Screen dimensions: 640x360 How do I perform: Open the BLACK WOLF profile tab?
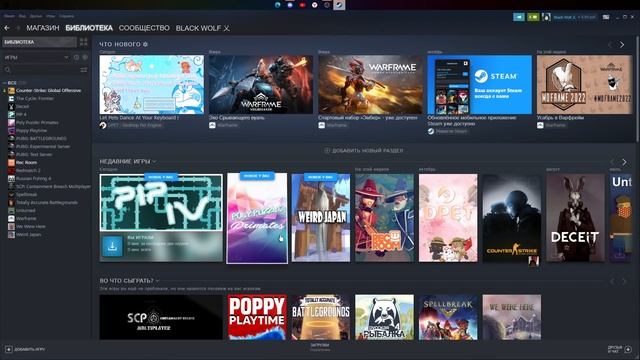[x=202, y=28]
